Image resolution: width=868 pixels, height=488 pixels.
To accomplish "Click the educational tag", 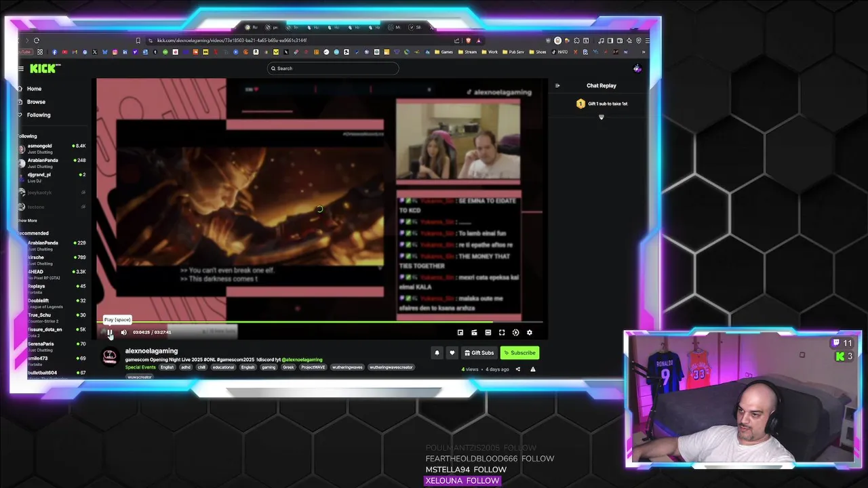I will [223, 367].
